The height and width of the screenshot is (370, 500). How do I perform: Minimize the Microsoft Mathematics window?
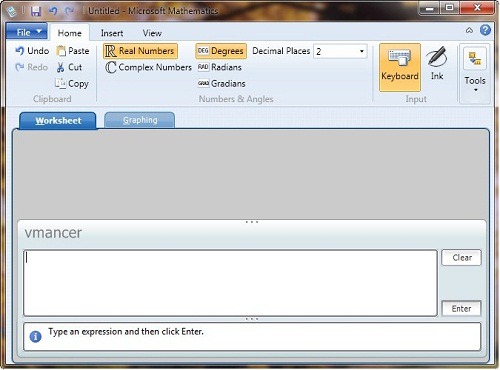point(430,9)
